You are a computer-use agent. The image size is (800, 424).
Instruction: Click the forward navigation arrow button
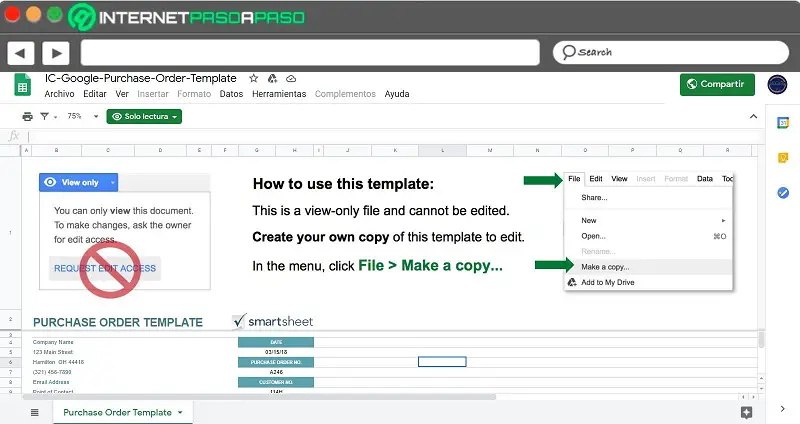click(56, 53)
